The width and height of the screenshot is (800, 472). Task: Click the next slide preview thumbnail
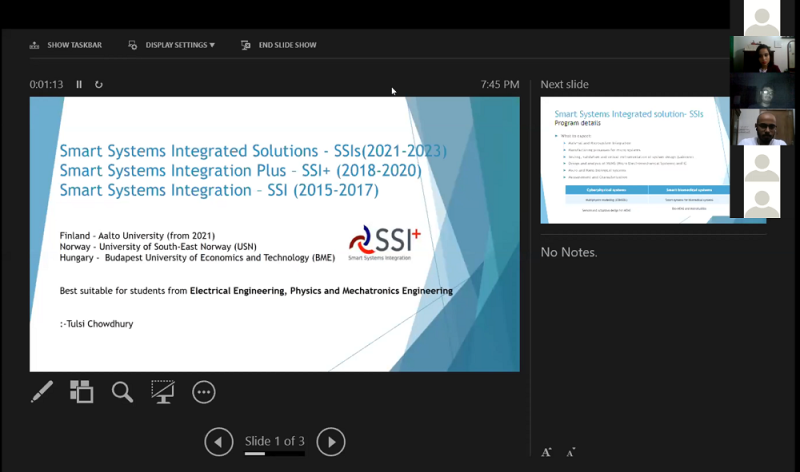[x=634, y=159]
